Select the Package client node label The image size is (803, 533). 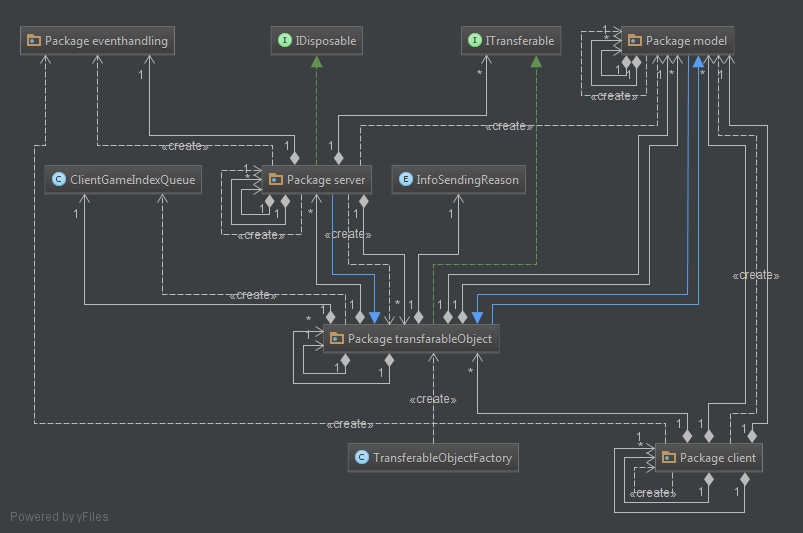(x=717, y=458)
